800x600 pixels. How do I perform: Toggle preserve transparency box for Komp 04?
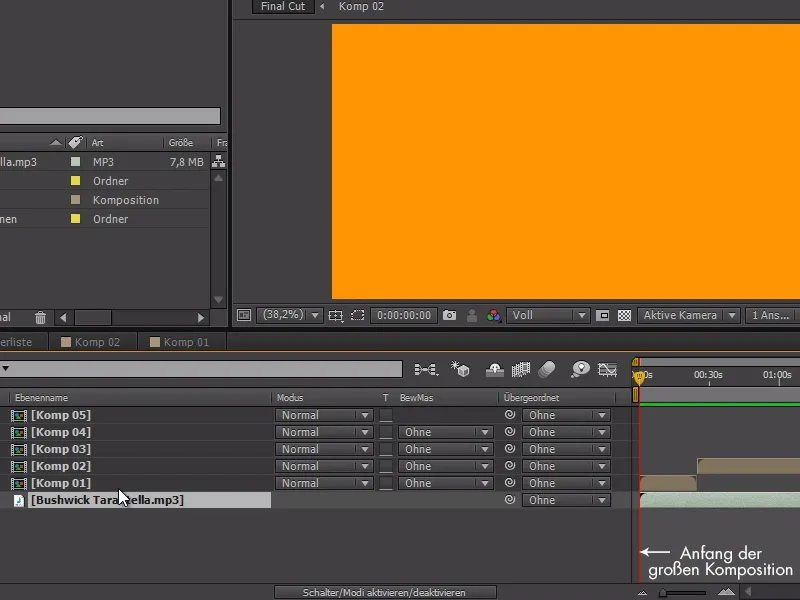(x=386, y=432)
